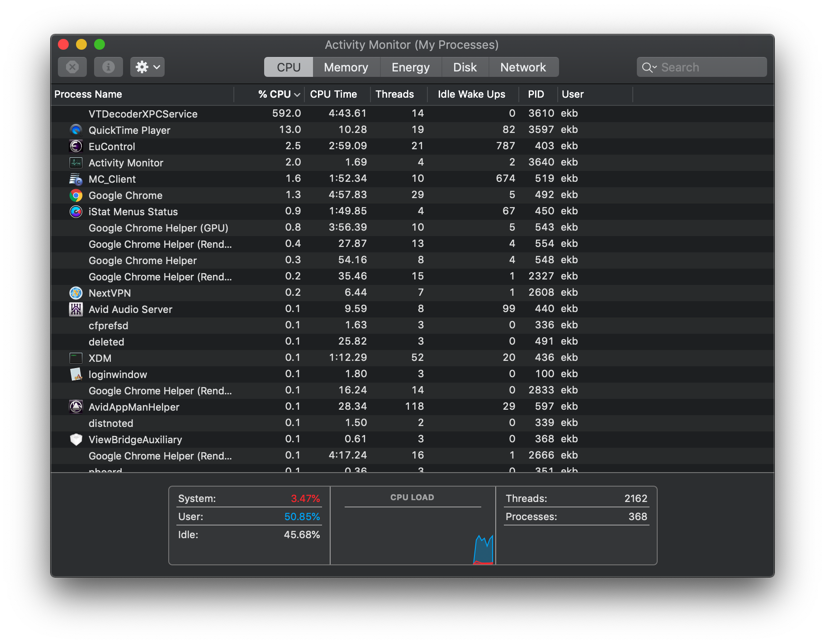
Task: Click the System 3.47% value
Action: pos(305,498)
